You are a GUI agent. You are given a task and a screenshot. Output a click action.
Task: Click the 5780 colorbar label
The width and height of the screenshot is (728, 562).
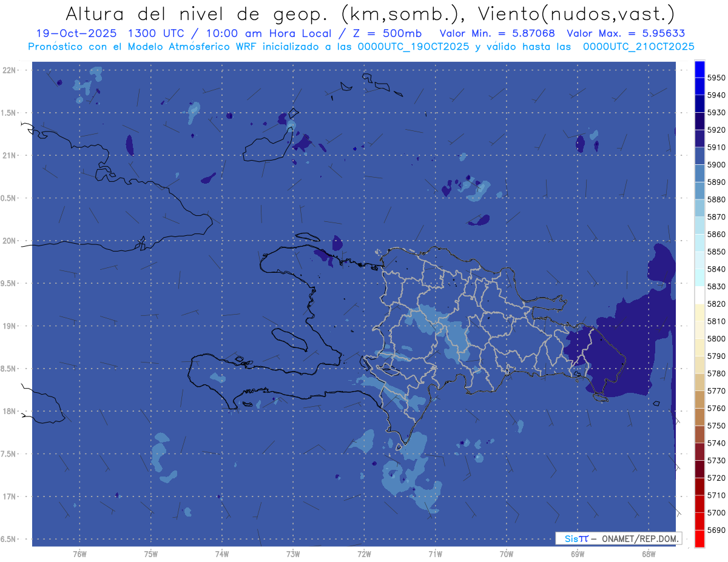[x=716, y=373]
